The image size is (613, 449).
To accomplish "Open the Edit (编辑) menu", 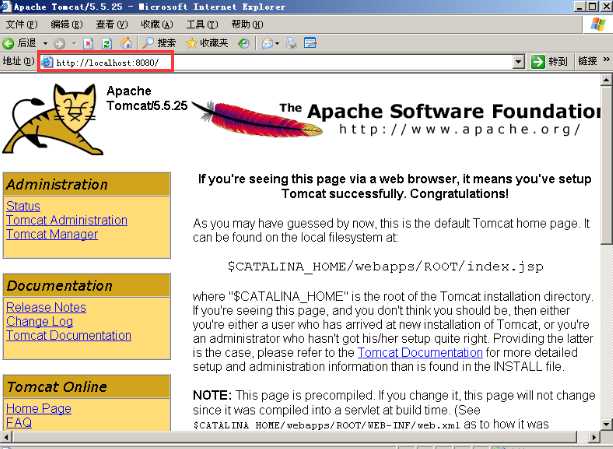I will tap(66, 25).
